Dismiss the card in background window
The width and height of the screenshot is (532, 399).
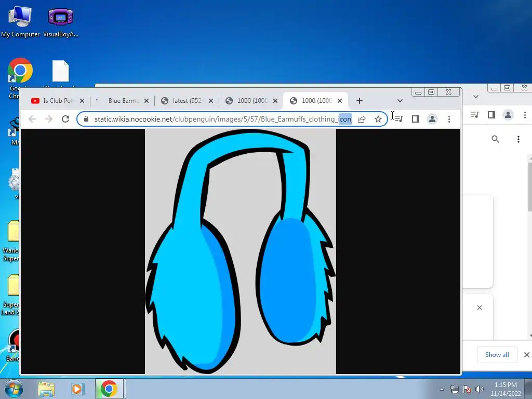[480, 308]
